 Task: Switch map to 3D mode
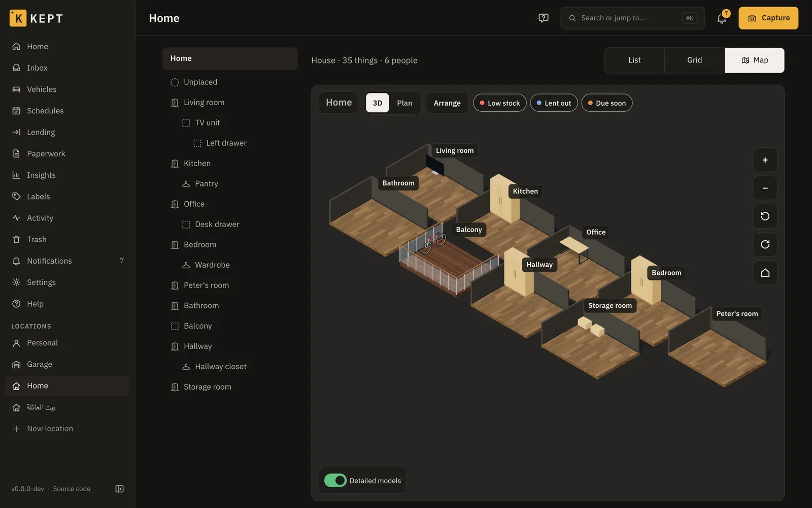click(378, 103)
